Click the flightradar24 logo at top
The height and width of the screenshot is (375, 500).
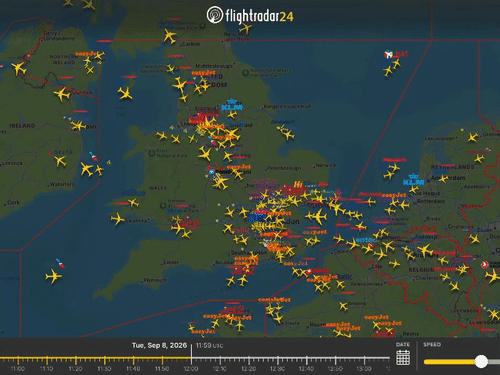click(x=250, y=15)
